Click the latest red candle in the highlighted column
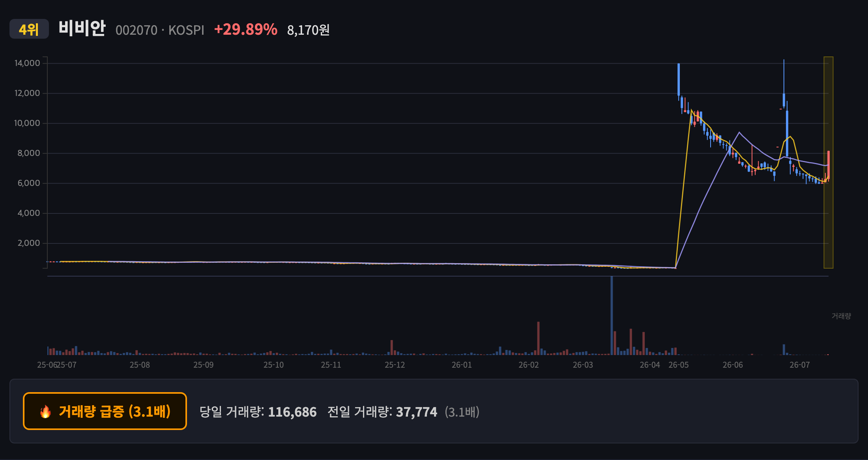The image size is (868, 460). click(829, 165)
